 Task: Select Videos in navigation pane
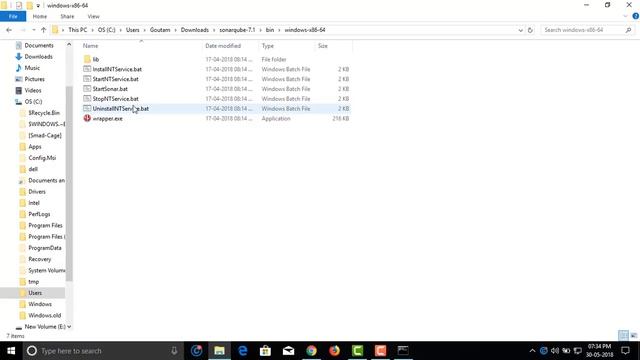33,90
